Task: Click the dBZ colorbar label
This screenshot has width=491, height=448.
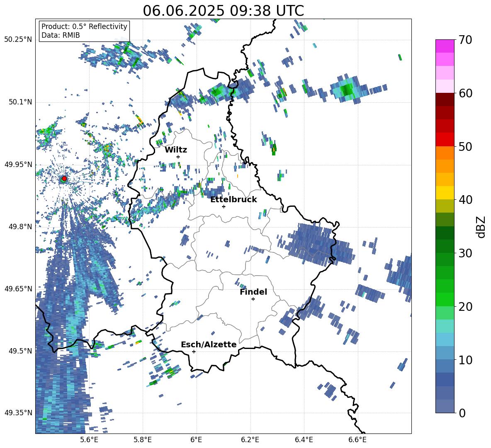Action: 481,227
